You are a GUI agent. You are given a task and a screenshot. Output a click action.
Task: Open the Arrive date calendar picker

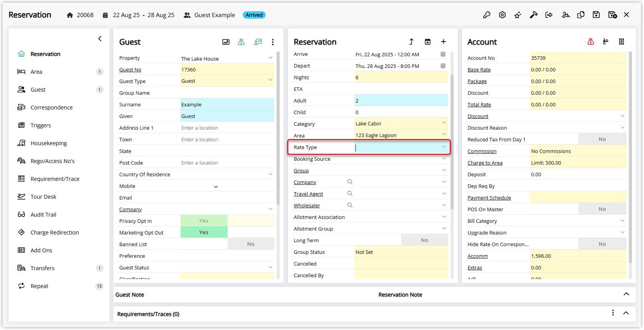[x=443, y=54]
